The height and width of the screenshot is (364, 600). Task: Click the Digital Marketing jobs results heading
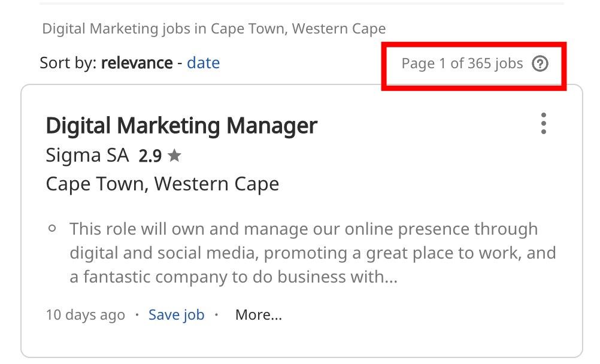point(213,28)
